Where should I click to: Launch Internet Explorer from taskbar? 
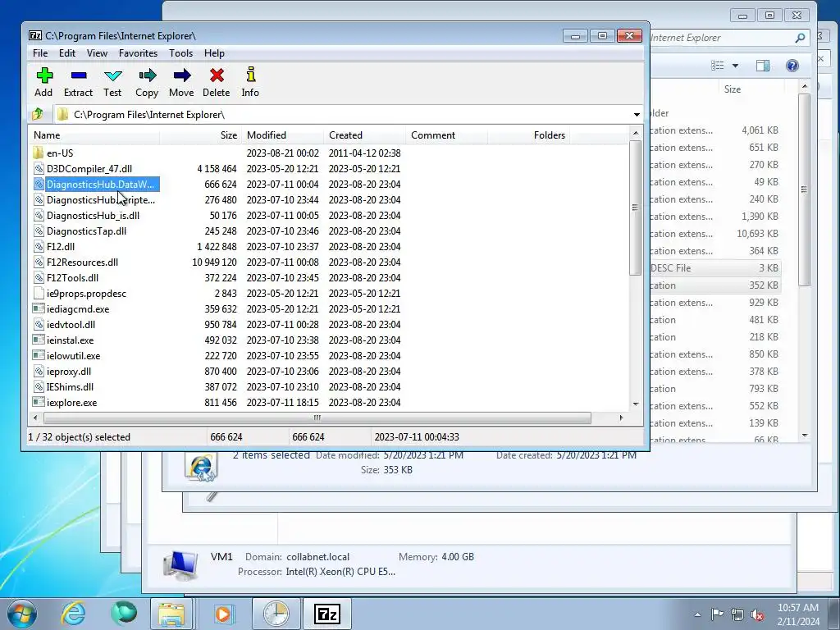pyautogui.click(x=73, y=614)
